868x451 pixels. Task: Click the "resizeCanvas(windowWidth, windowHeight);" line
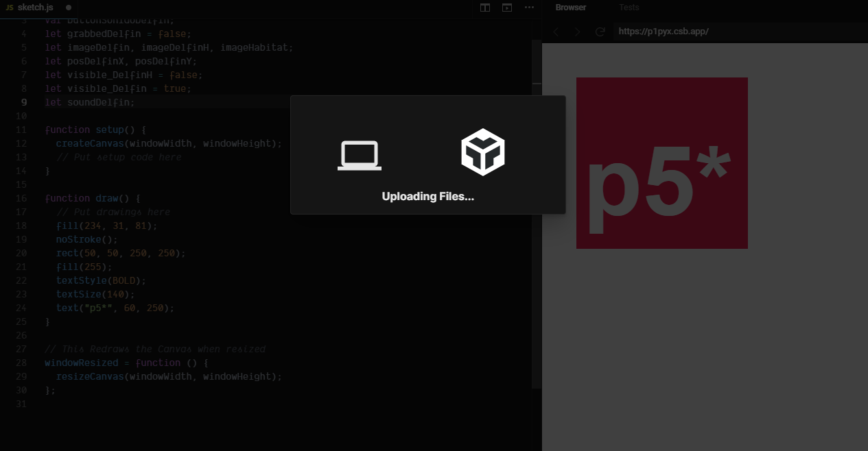point(169,376)
